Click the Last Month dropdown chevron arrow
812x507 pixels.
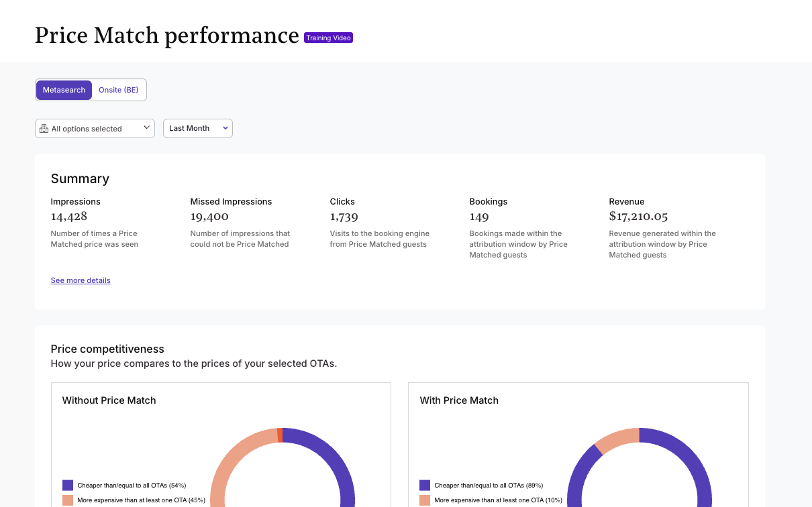[x=225, y=128]
